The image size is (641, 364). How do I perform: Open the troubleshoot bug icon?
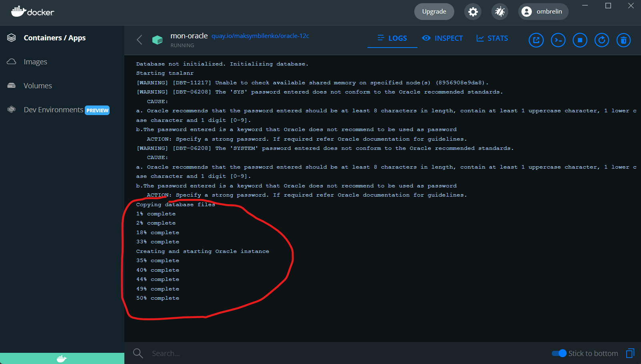tap(500, 12)
